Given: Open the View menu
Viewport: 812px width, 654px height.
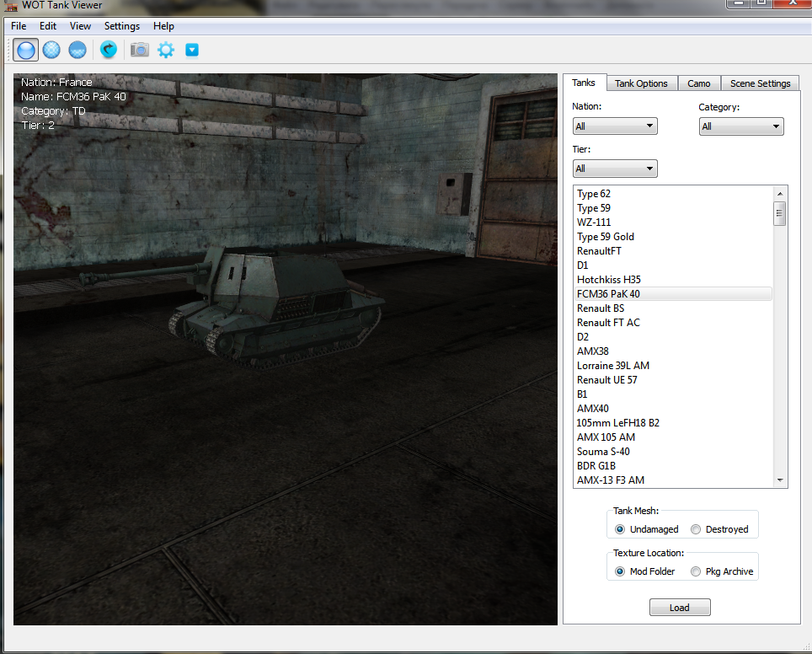Looking at the screenshot, I should pos(80,26).
